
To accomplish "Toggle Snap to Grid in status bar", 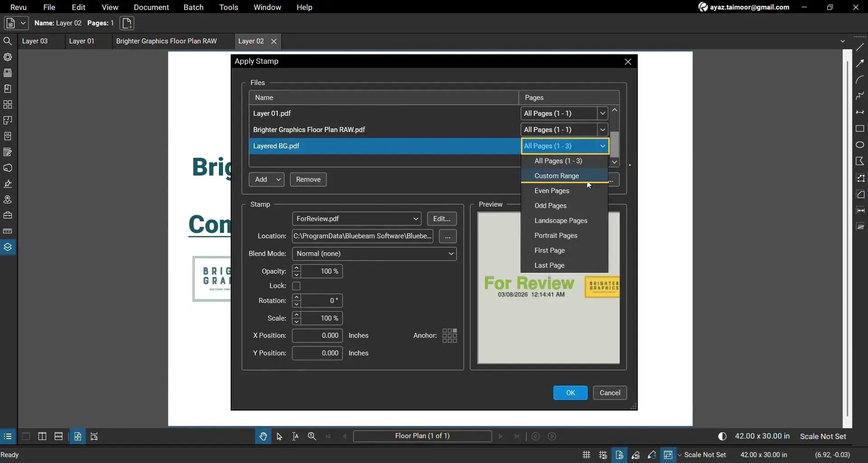I will coord(603,455).
